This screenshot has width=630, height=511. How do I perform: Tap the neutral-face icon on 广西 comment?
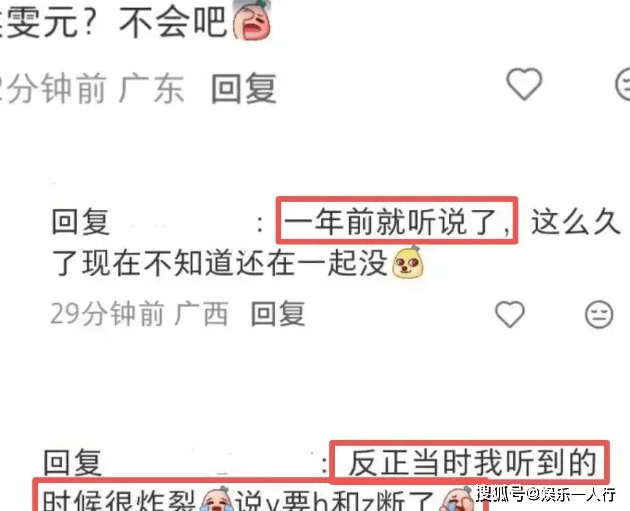[599, 314]
